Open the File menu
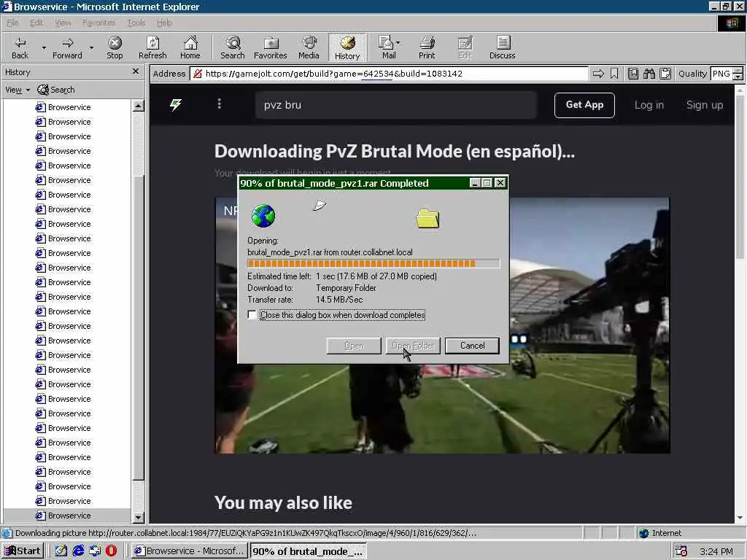 [12, 23]
